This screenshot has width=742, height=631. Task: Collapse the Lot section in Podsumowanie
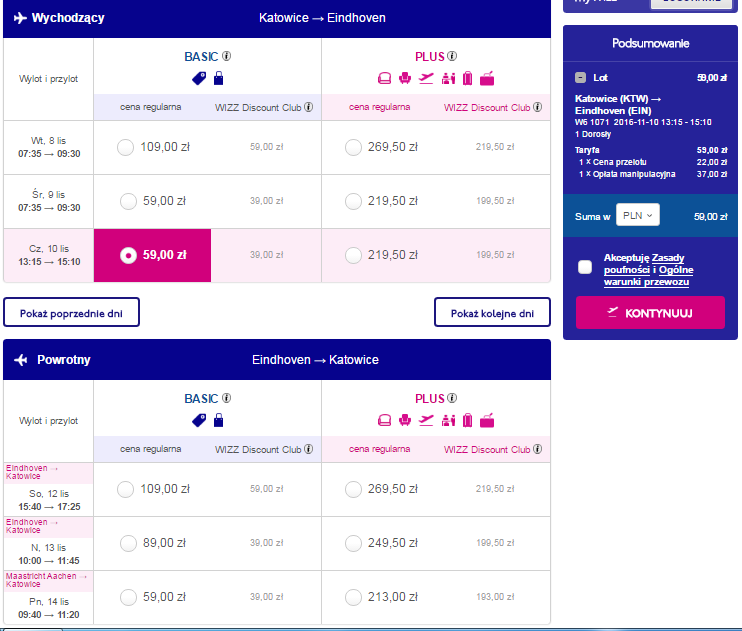[x=580, y=78]
